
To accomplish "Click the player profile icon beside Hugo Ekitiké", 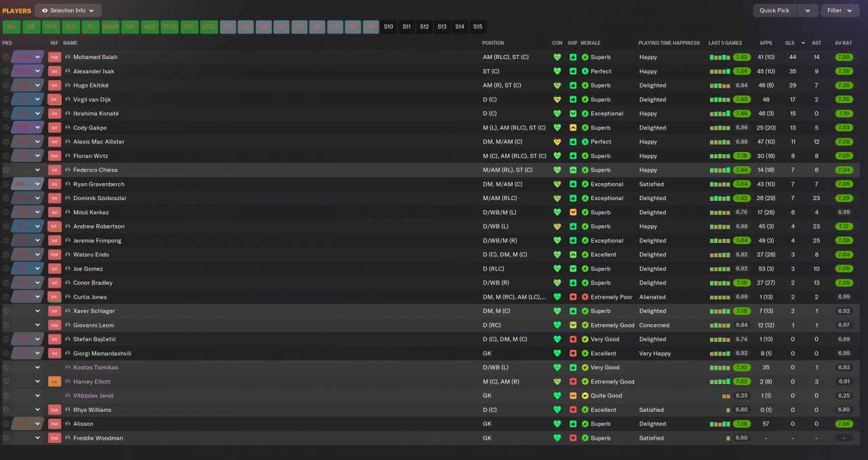I will click(68, 85).
